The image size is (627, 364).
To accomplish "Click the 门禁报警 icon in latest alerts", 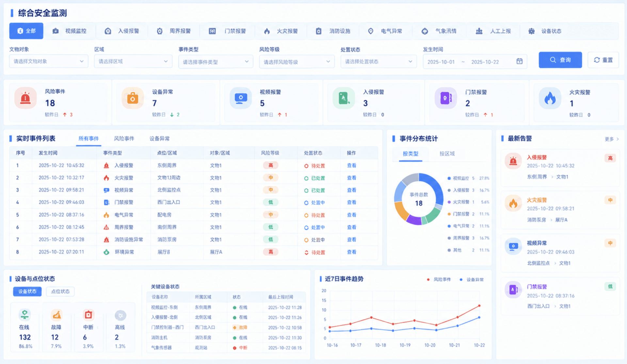I will click(x=513, y=289).
